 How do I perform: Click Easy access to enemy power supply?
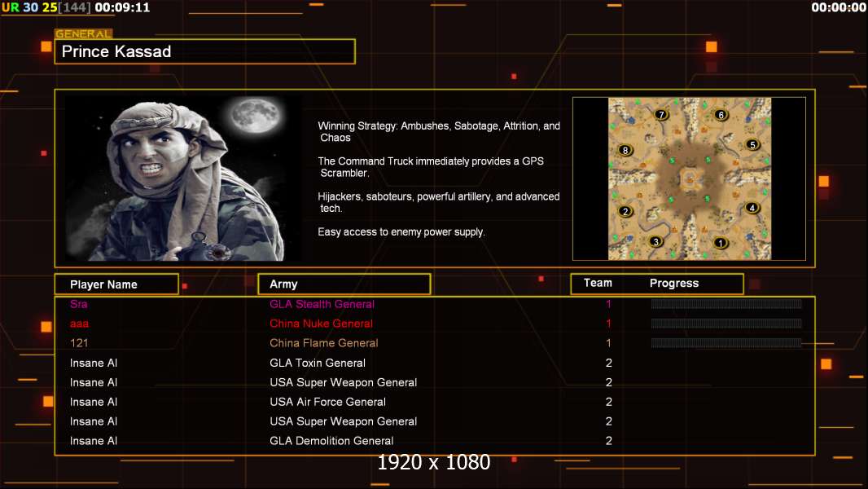tap(401, 232)
